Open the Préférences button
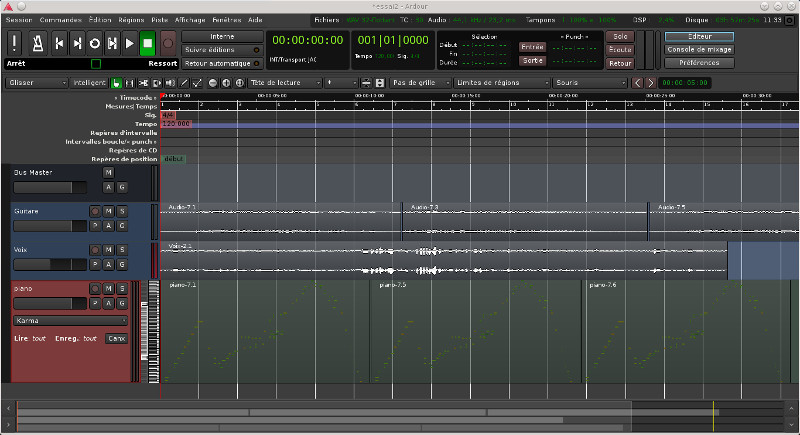 tap(698, 62)
